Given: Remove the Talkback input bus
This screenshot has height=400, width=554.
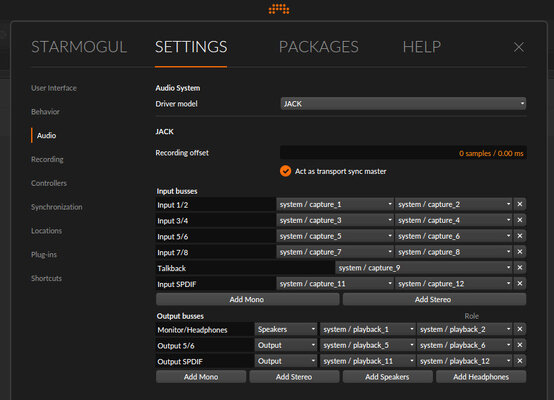Looking at the screenshot, I should pyautogui.click(x=520, y=268).
